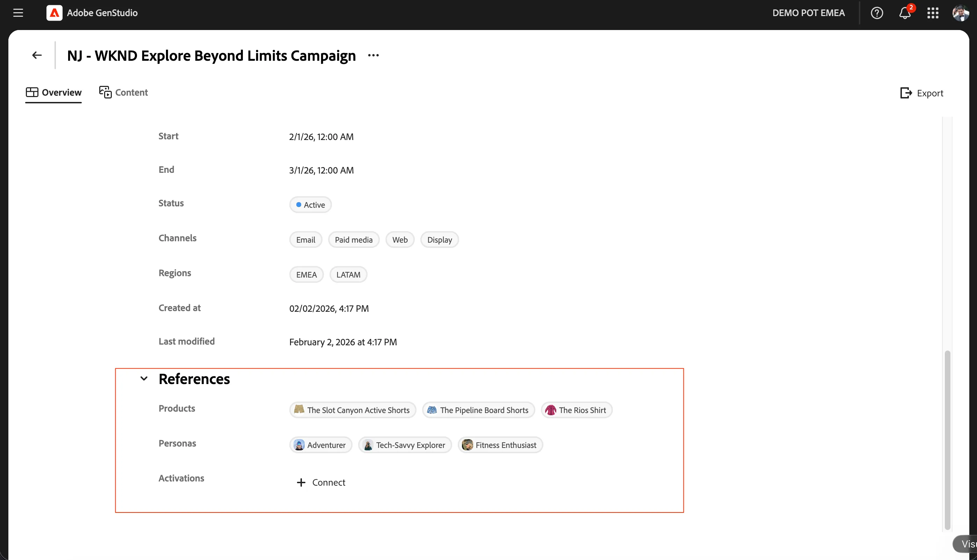Click the vertical scrollbar thumb
Image resolution: width=977 pixels, height=560 pixels.
click(x=947, y=440)
